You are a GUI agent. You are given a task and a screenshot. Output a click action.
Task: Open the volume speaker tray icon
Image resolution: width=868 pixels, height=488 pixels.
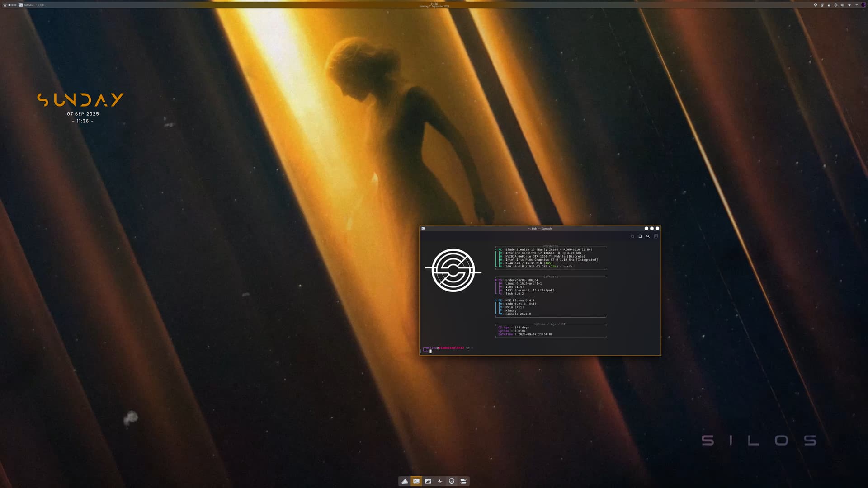pyautogui.click(x=842, y=5)
